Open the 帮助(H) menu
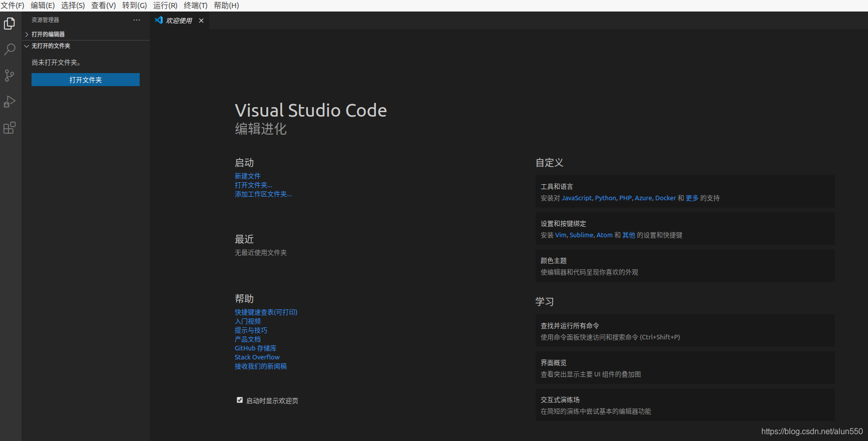Viewport: 868px width, 441px height. pyautogui.click(x=226, y=6)
